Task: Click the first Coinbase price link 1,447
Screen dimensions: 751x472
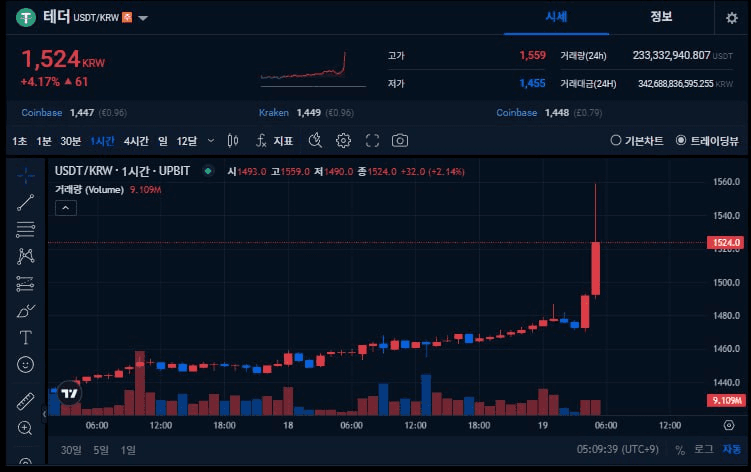Action: pos(74,113)
